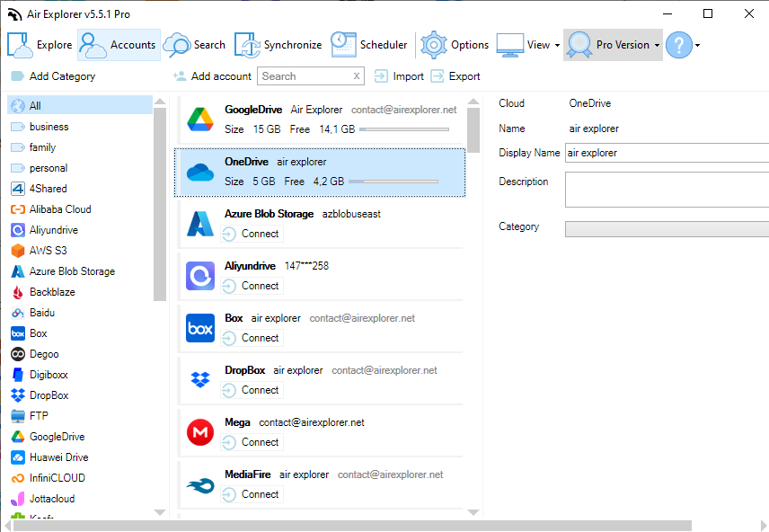
Task: Click the Mega account logo
Action: 200,432
